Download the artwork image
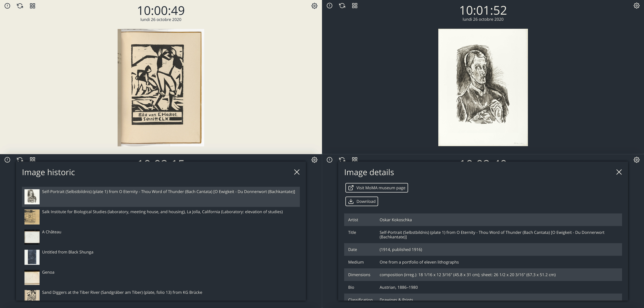 (362, 201)
